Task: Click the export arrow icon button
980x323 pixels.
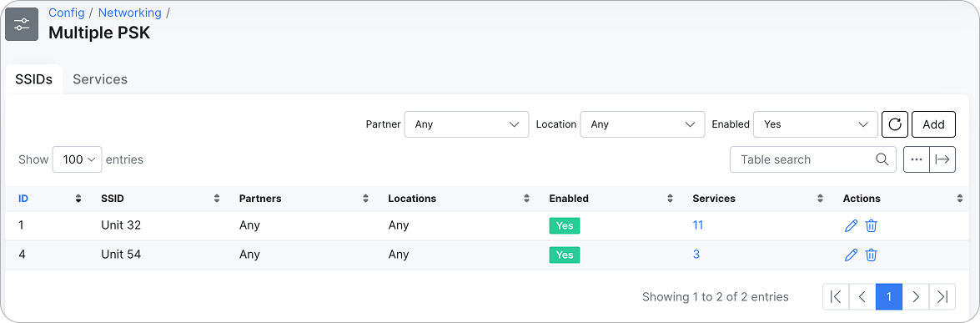Action: 942,159
